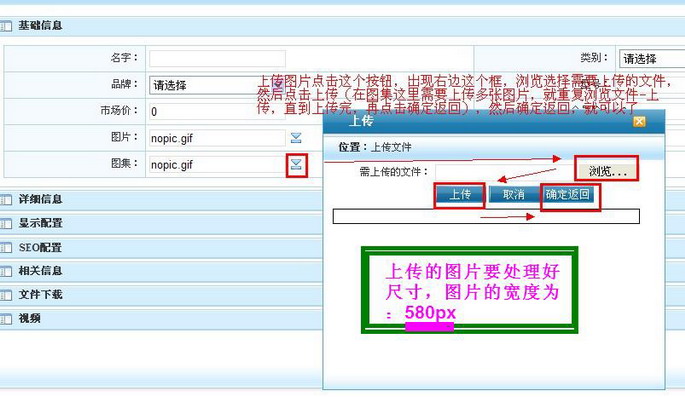
Task: Click the 品牌 label
Action: (x=125, y=84)
